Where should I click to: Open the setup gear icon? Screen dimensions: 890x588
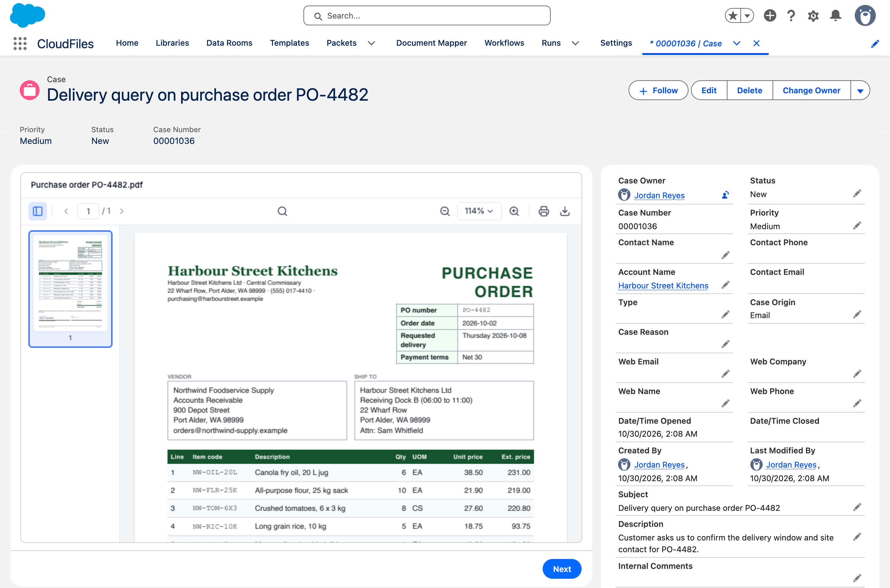coord(813,16)
